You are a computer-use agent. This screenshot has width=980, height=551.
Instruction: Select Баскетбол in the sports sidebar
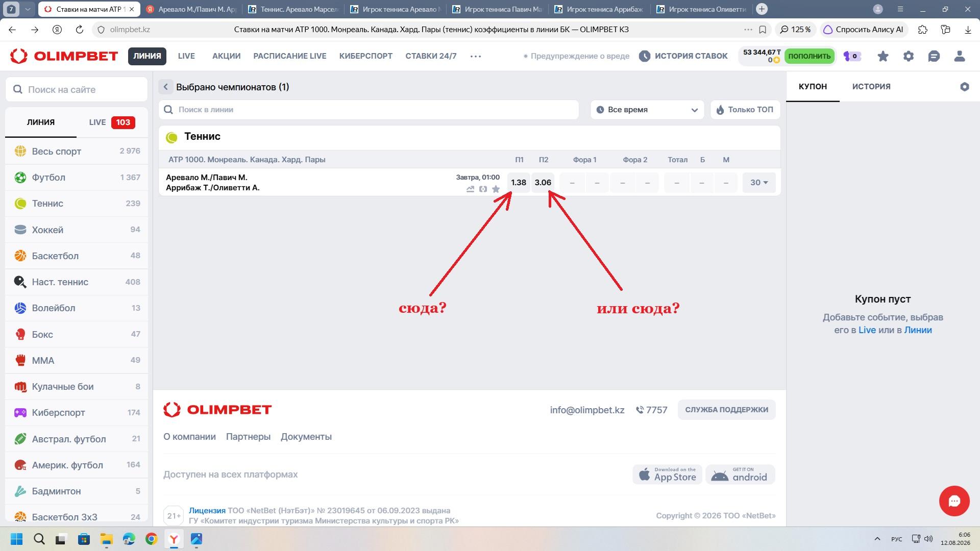(x=77, y=256)
